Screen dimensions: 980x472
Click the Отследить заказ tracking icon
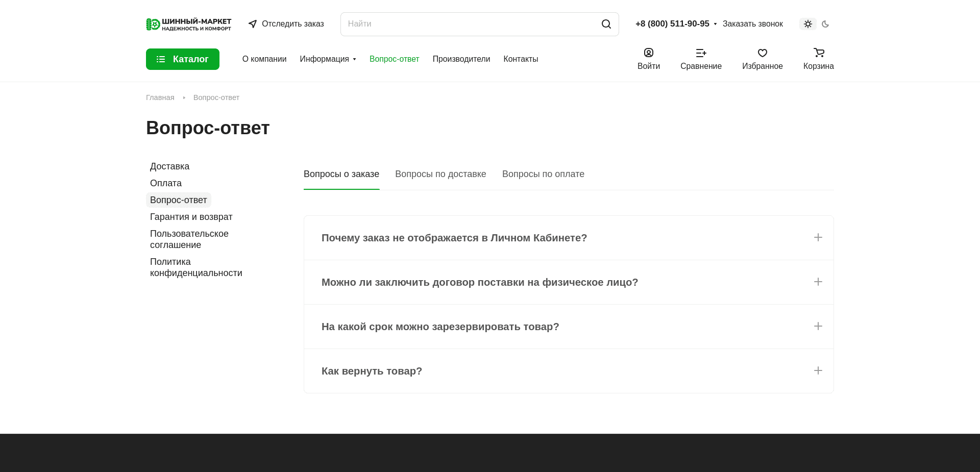point(253,24)
